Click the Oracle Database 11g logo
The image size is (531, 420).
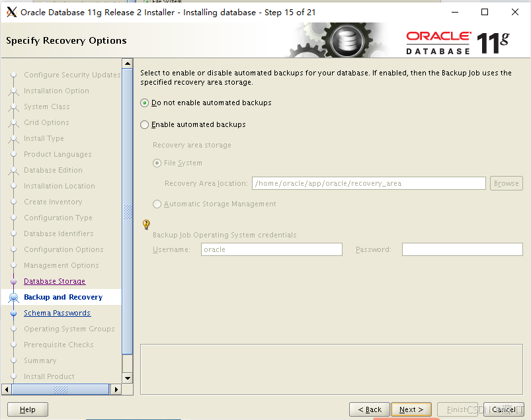456,40
